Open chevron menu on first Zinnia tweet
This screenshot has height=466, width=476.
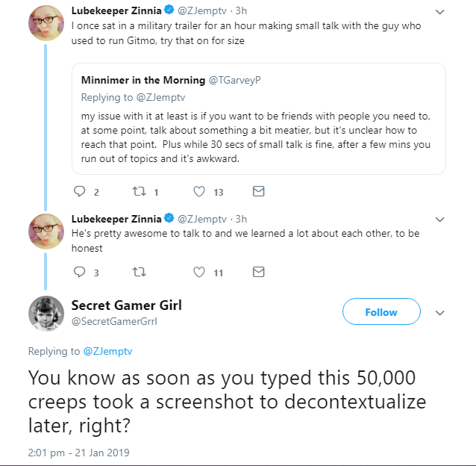[440, 12]
